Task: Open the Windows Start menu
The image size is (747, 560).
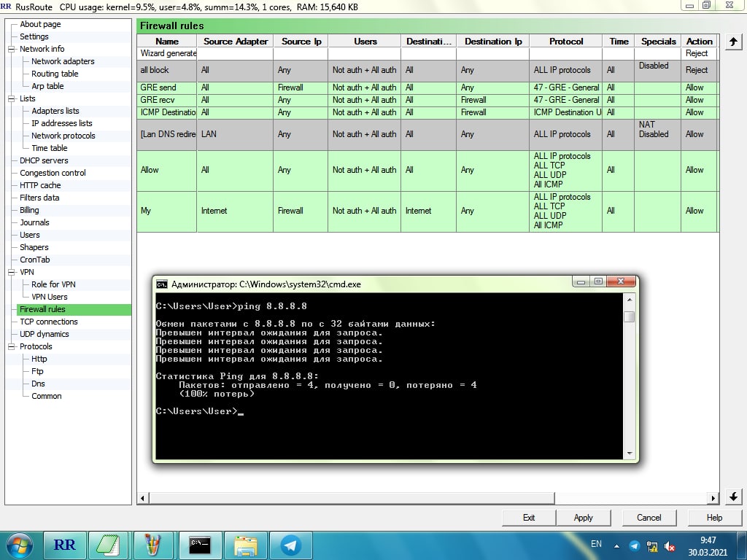Action: pos(18,545)
